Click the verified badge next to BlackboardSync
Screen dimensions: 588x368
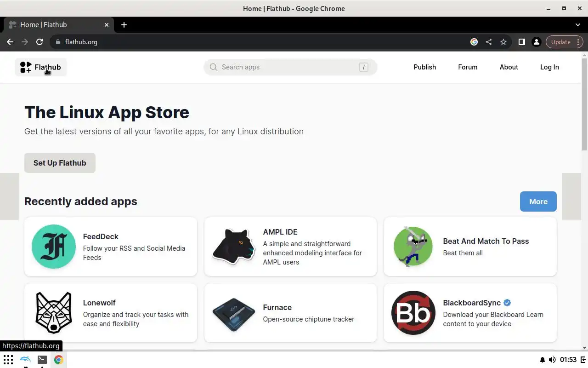507,303
